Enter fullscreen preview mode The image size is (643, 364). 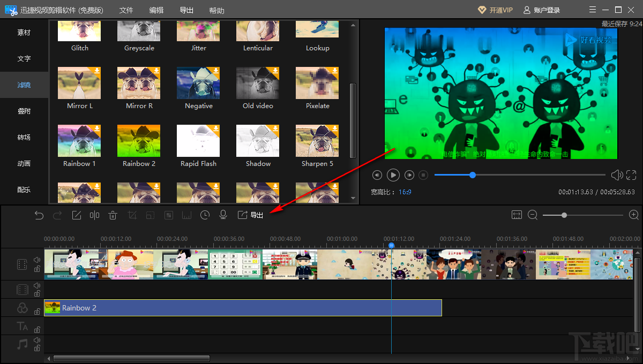point(631,175)
